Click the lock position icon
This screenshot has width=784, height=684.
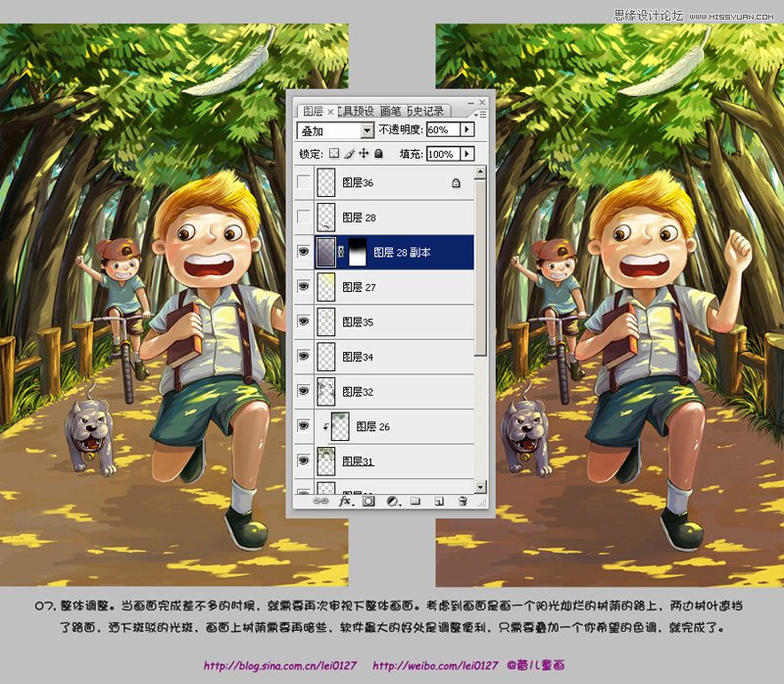click(365, 154)
